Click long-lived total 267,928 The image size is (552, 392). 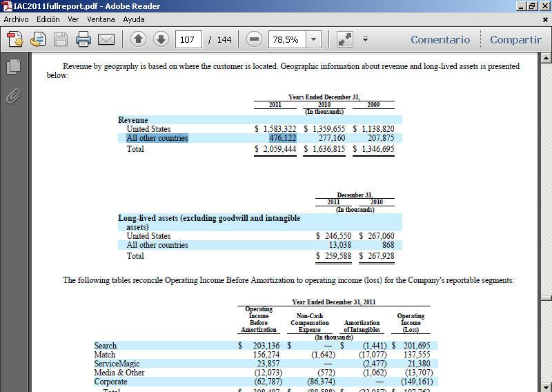pos(381,256)
